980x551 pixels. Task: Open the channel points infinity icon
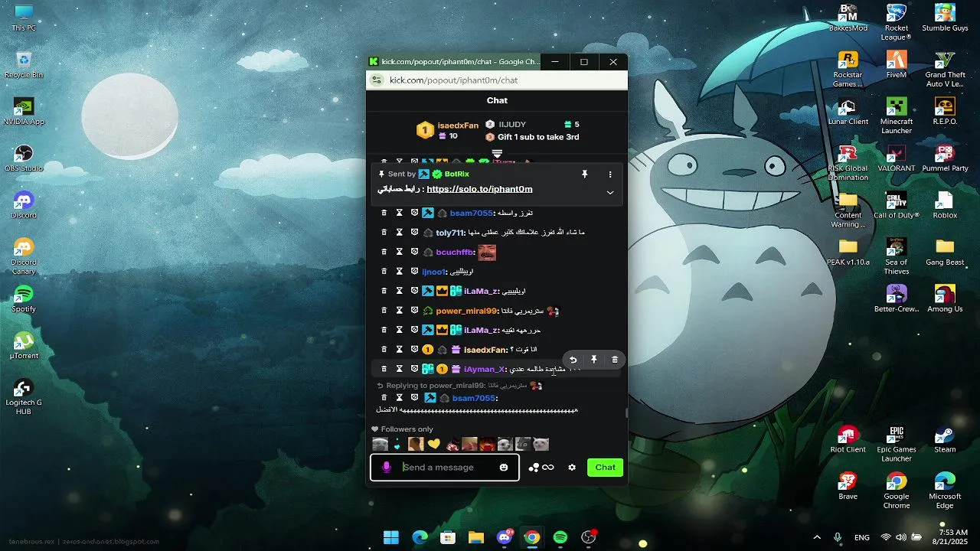pos(547,468)
